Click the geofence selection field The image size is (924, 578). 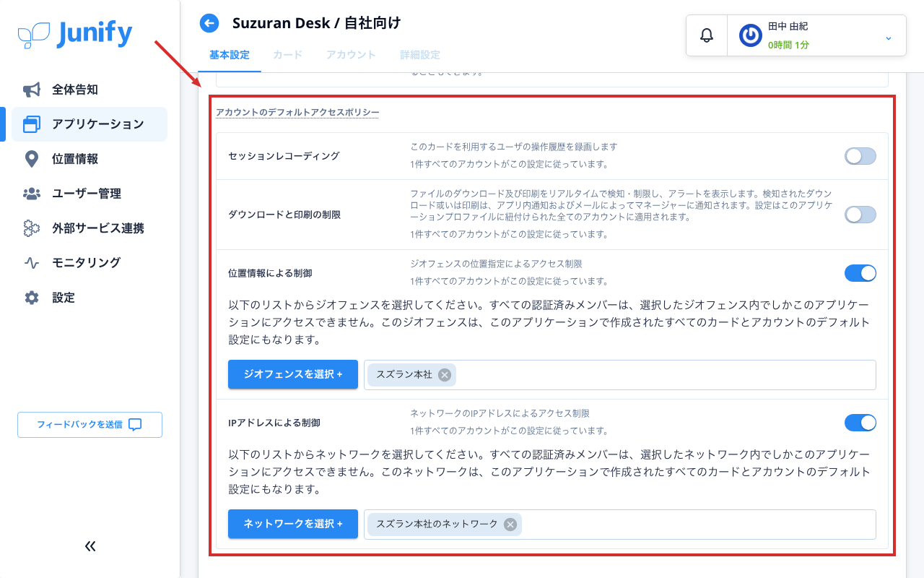[620, 375]
